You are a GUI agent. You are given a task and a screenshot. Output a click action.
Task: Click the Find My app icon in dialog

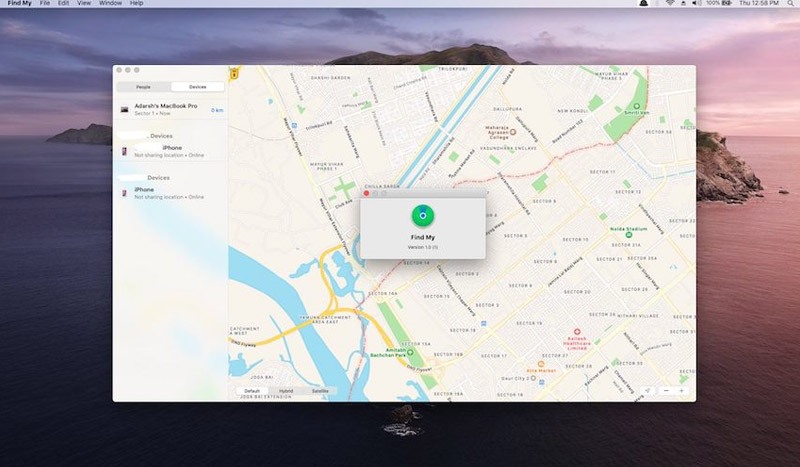423,216
